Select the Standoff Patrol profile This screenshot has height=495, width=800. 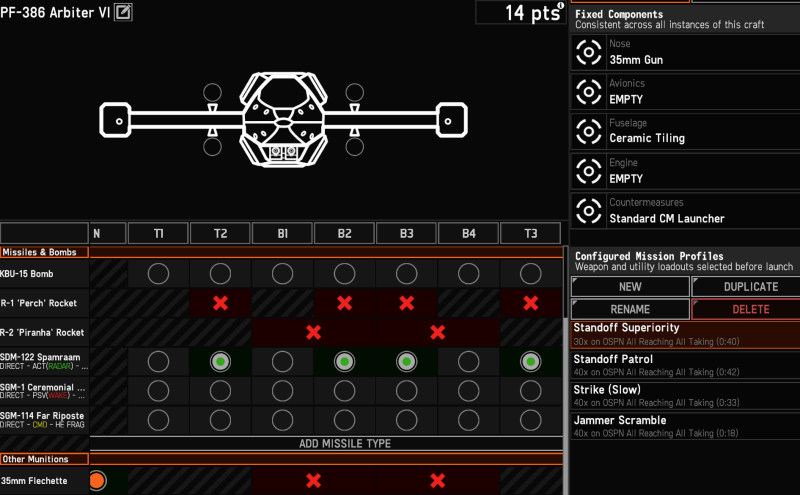tap(685, 365)
